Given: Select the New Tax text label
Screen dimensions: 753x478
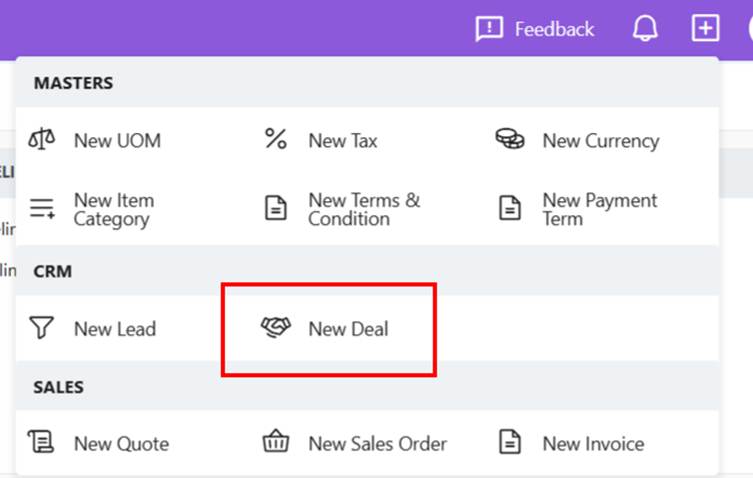Looking at the screenshot, I should 343,141.
